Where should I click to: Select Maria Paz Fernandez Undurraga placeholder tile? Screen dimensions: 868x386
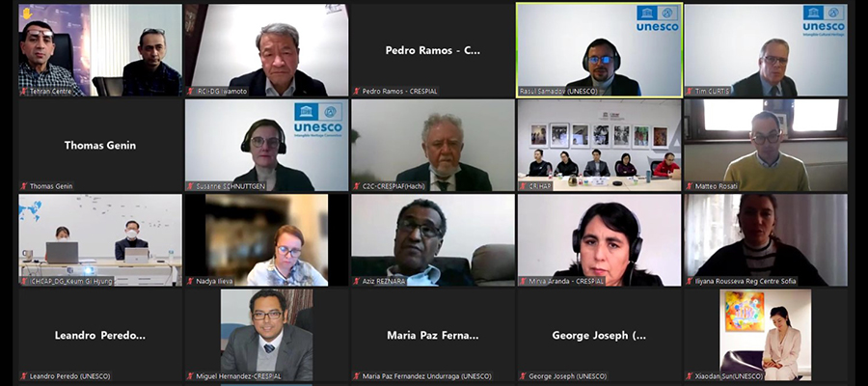tap(433, 336)
